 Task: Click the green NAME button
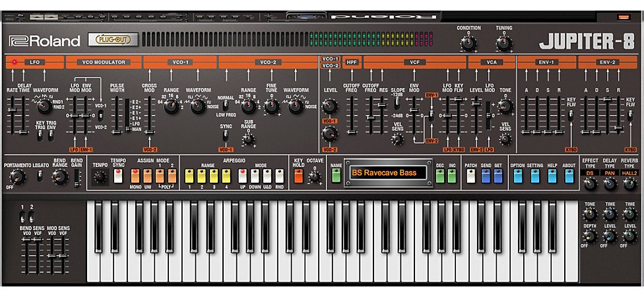(x=337, y=176)
